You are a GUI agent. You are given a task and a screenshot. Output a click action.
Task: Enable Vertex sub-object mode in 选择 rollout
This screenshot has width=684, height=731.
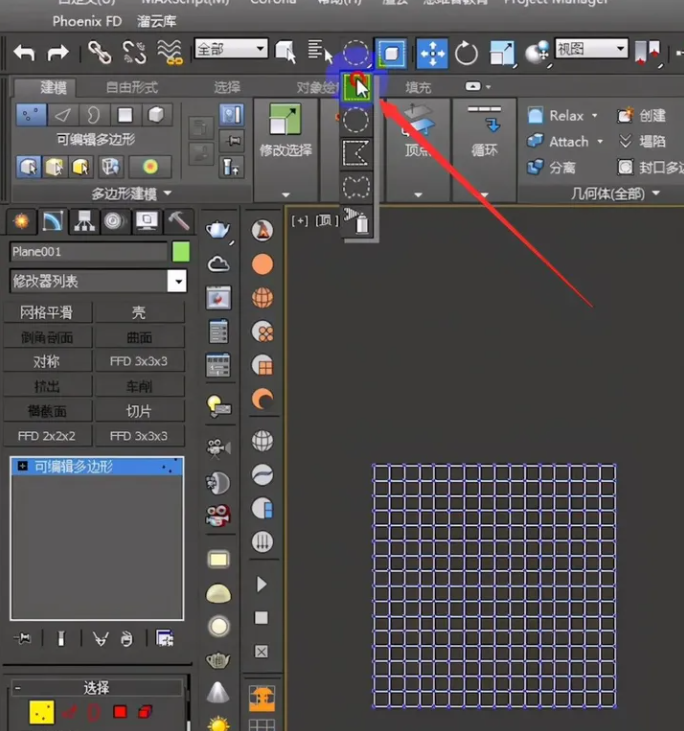pyautogui.click(x=41, y=712)
